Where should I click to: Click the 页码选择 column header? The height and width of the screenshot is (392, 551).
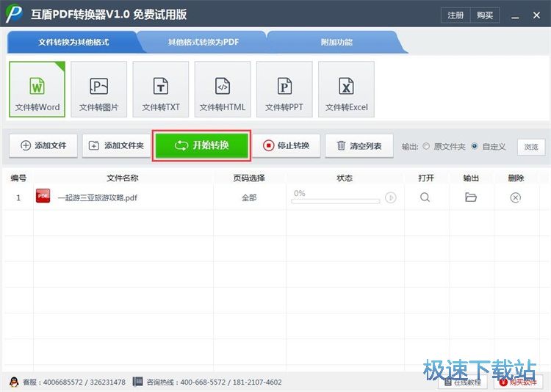[x=249, y=178]
